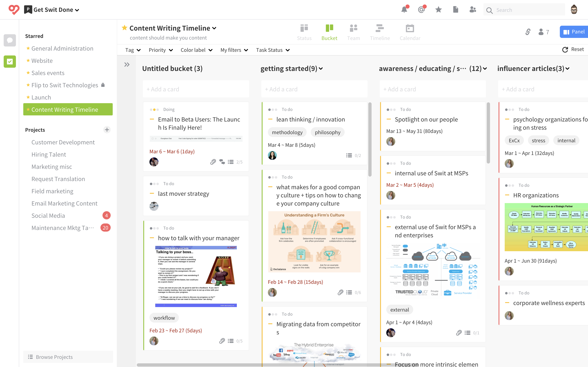The width and height of the screenshot is (588, 367).
Task: Click the starred items icon in the header
Action: tap(439, 10)
